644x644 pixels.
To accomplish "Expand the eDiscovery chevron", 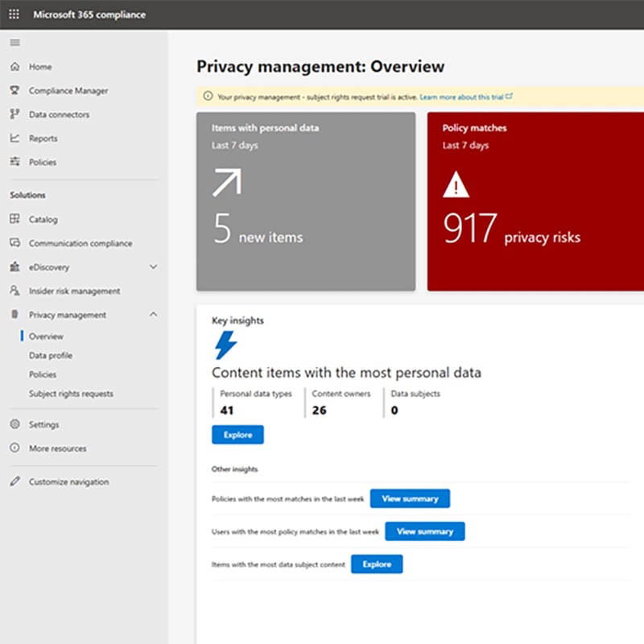I will [x=153, y=267].
